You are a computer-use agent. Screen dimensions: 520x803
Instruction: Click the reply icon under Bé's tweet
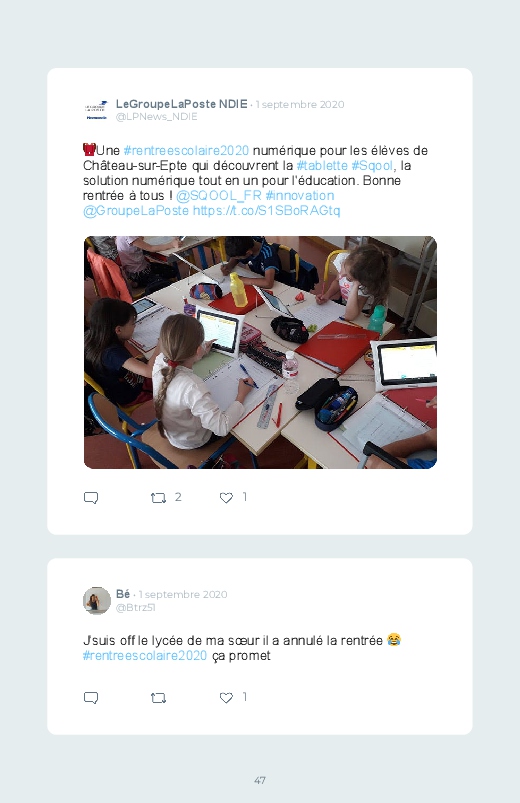pyautogui.click(x=91, y=698)
